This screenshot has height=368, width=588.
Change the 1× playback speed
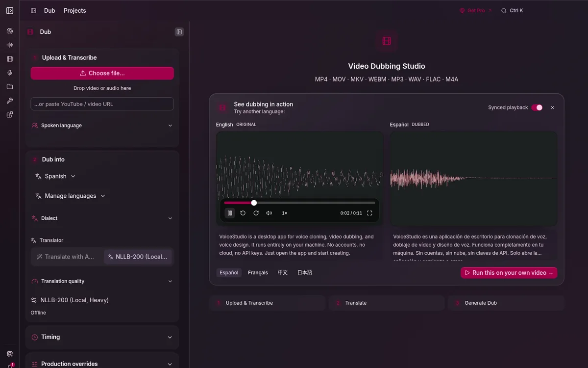(x=284, y=213)
